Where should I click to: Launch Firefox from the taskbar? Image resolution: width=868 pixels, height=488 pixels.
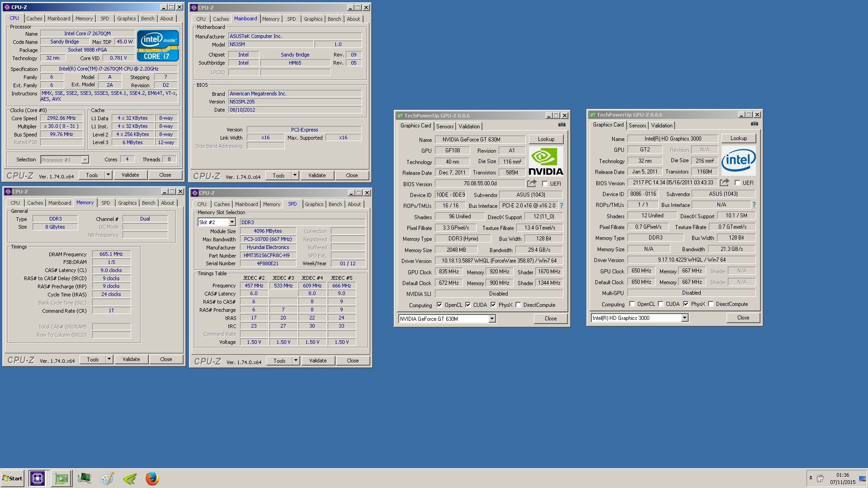click(x=152, y=478)
